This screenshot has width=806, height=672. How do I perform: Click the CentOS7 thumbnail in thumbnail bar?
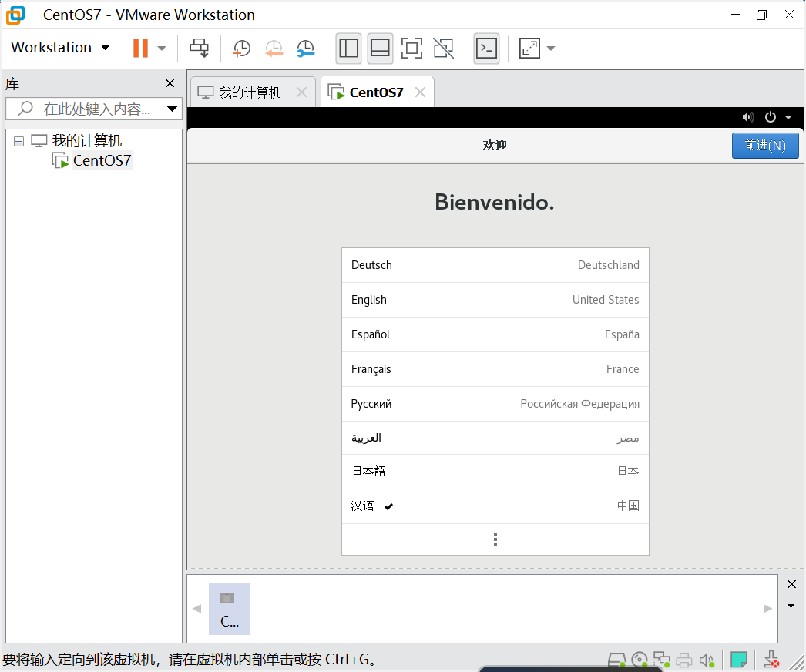(230, 609)
